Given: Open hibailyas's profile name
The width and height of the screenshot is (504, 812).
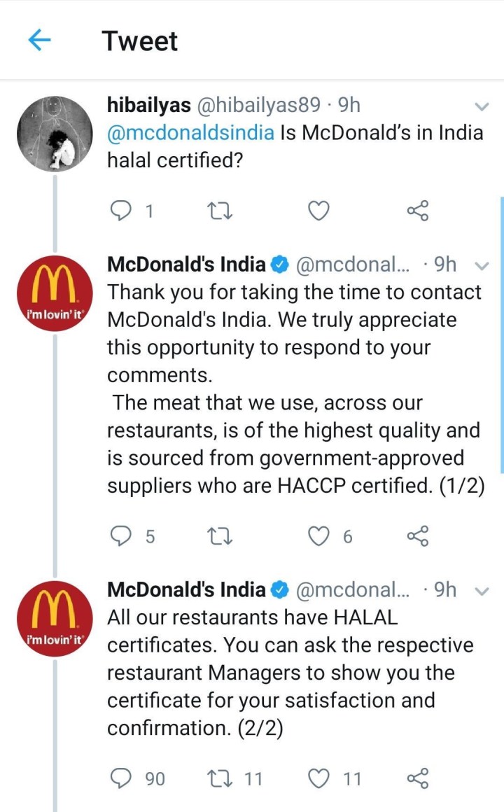Looking at the screenshot, I should pos(149,105).
